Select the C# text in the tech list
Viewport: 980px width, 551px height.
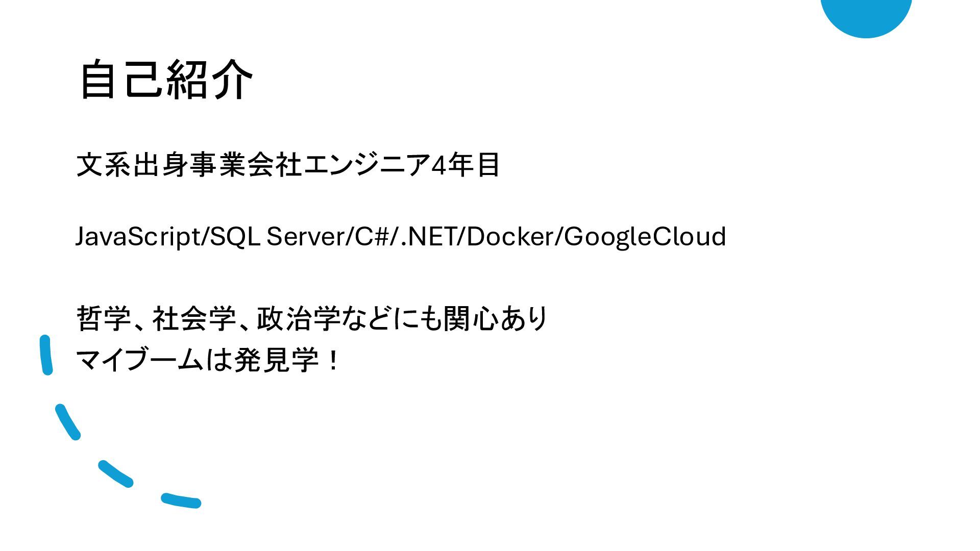[x=372, y=237]
